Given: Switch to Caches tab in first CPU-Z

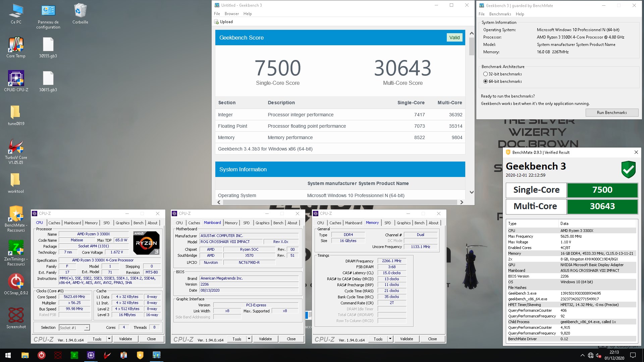Looking at the screenshot, I should 54,223.
